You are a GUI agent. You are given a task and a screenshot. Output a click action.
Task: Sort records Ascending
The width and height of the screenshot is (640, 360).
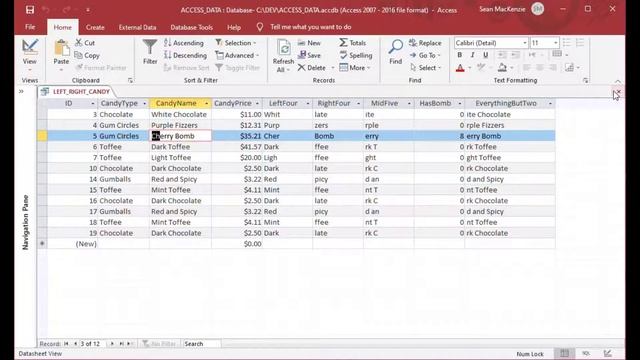click(x=184, y=42)
